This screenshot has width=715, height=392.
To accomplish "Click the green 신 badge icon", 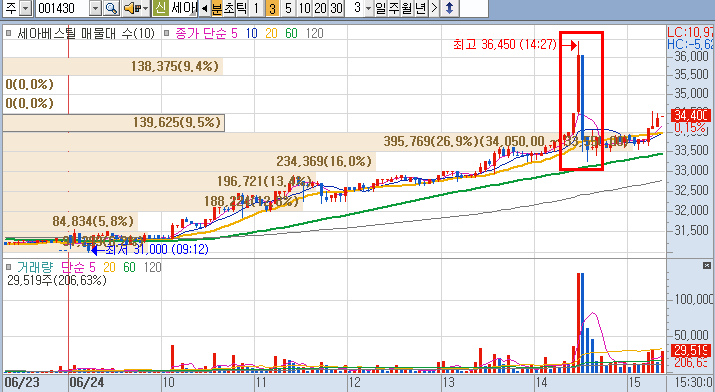I will 161,8.
